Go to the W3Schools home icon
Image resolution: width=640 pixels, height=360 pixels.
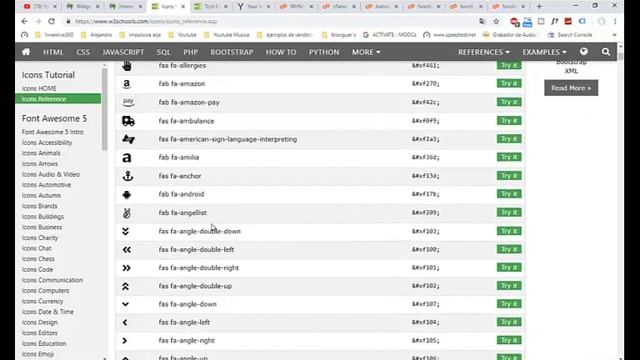tap(26, 52)
